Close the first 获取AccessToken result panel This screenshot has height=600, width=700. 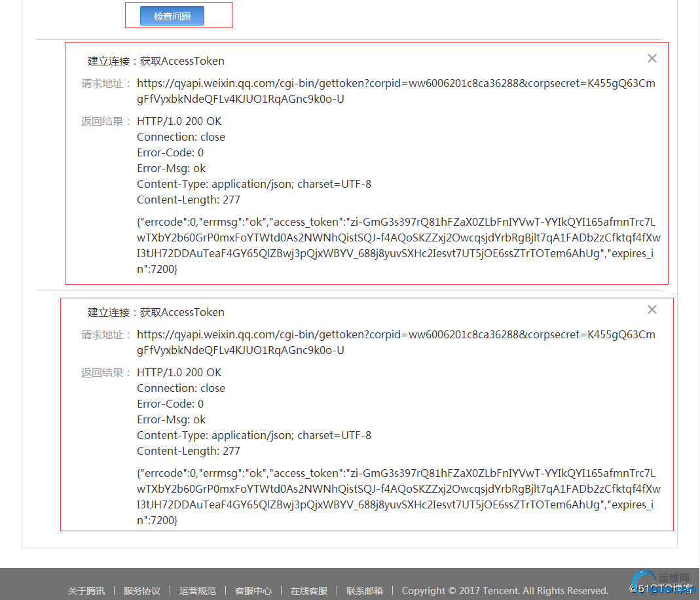click(652, 58)
